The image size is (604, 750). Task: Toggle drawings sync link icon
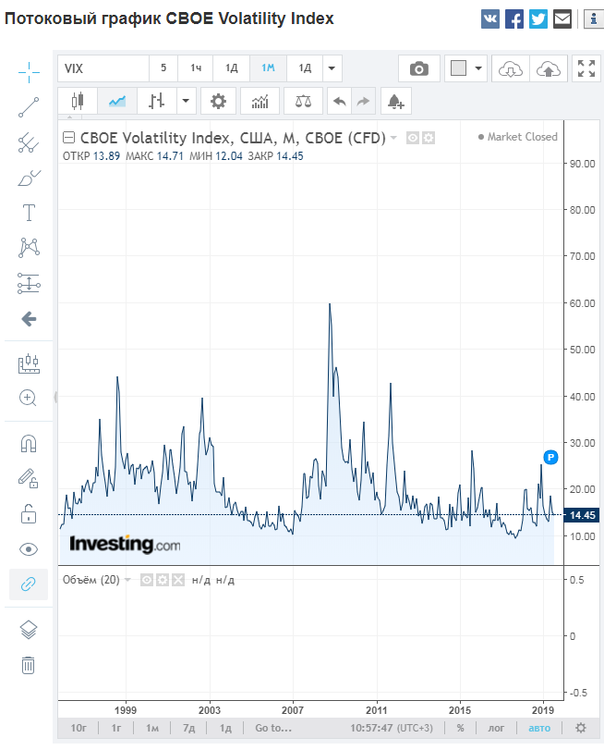[x=29, y=584]
